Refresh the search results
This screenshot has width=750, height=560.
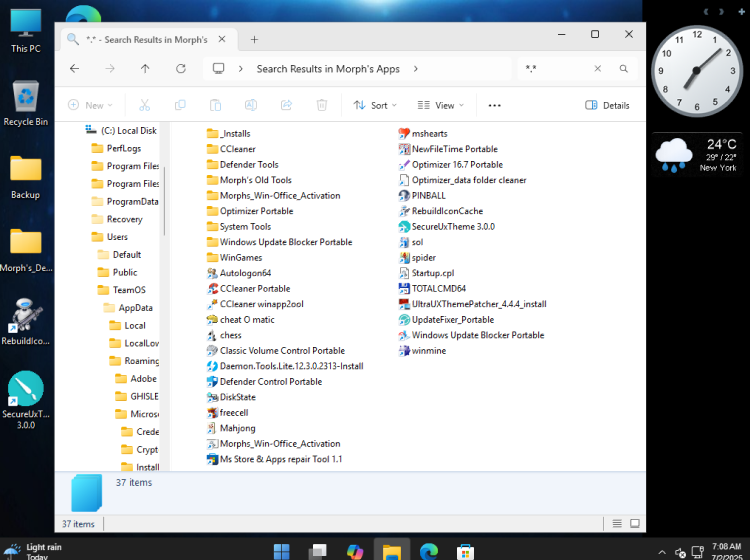180,69
